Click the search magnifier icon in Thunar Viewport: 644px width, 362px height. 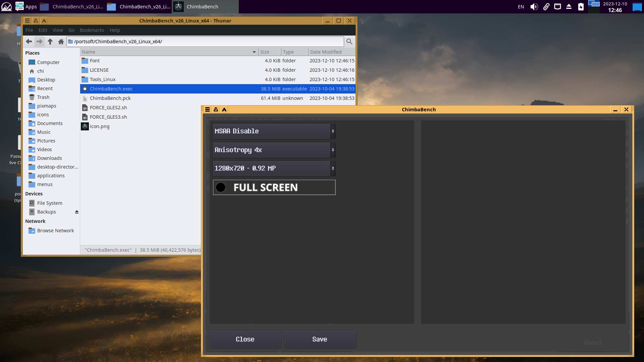point(349,42)
